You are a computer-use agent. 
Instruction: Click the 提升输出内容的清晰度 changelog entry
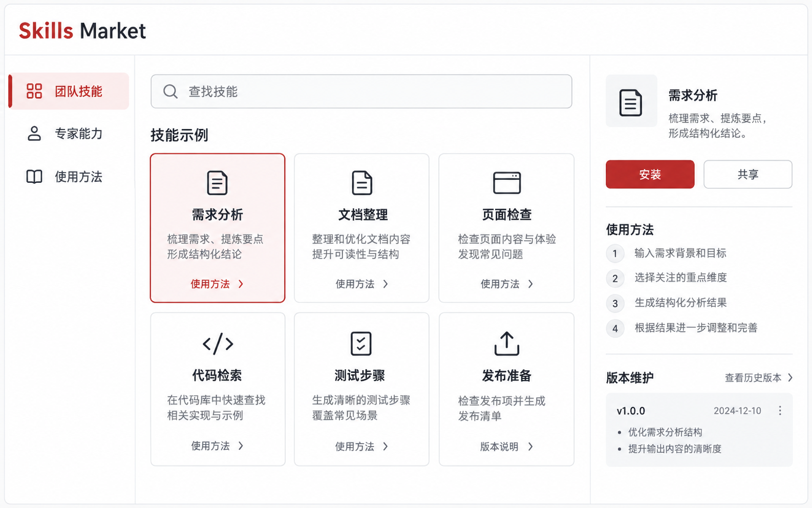[675, 449]
